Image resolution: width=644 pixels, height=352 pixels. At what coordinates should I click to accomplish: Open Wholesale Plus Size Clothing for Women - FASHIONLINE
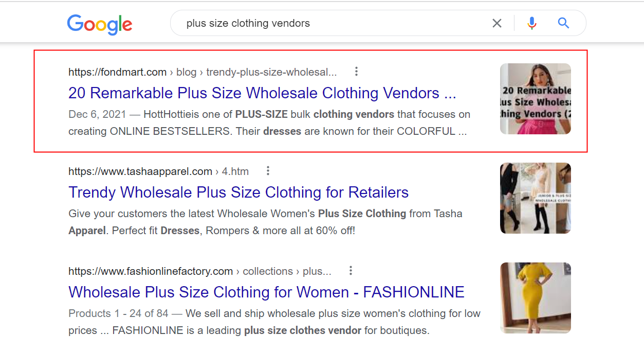(266, 292)
